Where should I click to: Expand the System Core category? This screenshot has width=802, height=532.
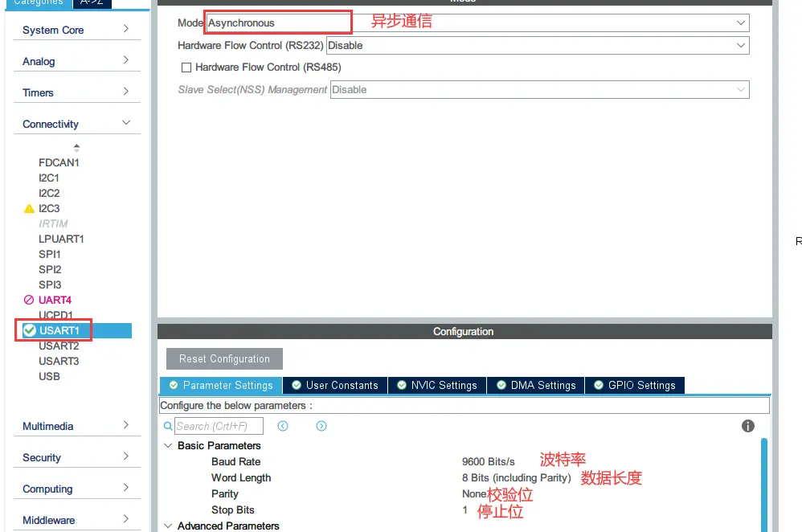pyautogui.click(x=125, y=30)
